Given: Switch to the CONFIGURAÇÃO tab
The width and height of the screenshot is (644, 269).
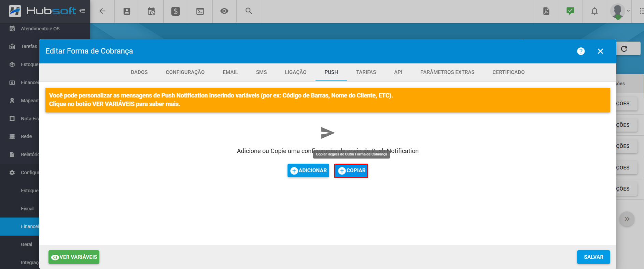Looking at the screenshot, I should pyautogui.click(x=185, y=72).
